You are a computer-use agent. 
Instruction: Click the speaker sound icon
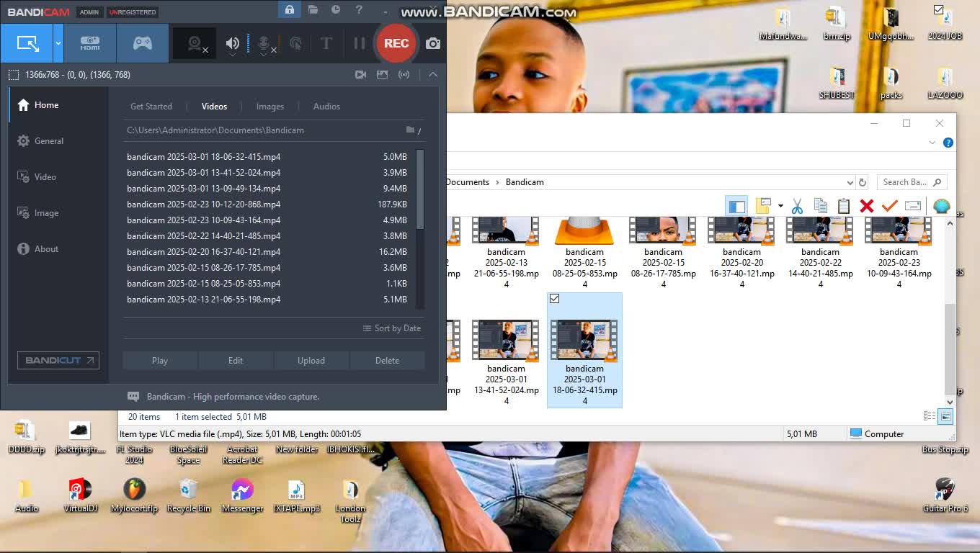232,44
